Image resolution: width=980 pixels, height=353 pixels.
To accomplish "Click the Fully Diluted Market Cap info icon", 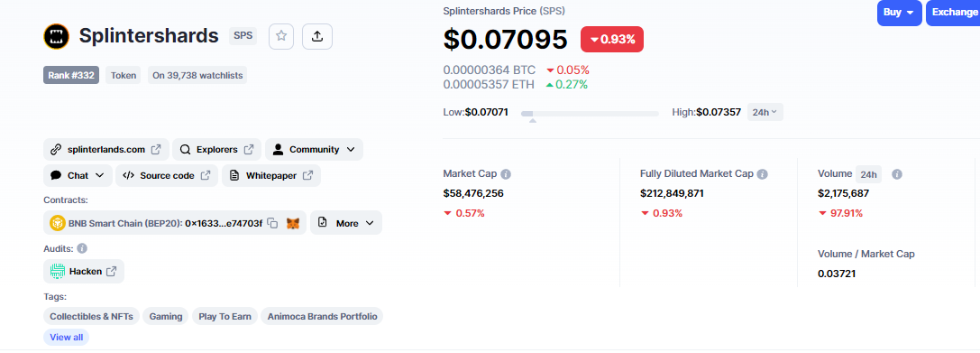I will 762,174.
